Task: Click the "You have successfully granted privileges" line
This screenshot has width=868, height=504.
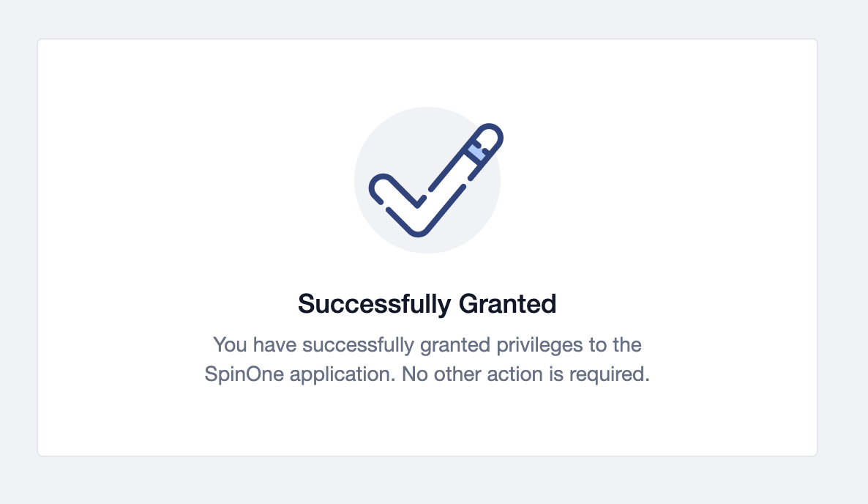Action: click(427, 344)
